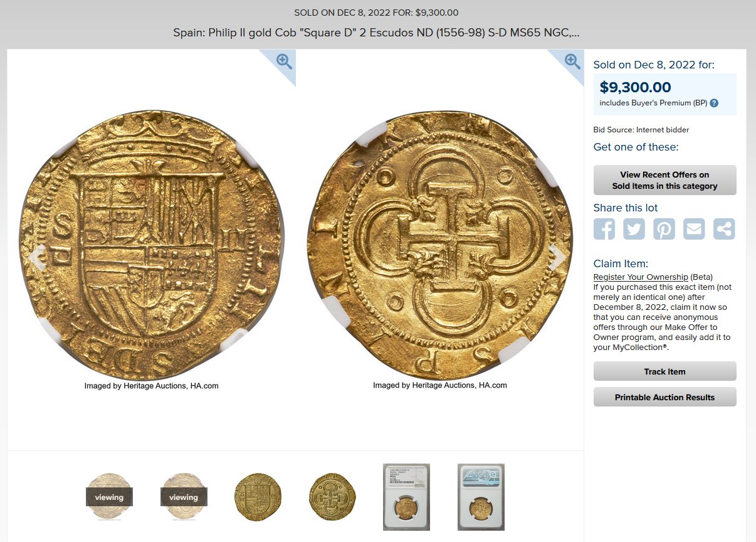Viewport: 756px width, 542px height.
Task: Share this lot on Twitter
Action: coord(634,229)
